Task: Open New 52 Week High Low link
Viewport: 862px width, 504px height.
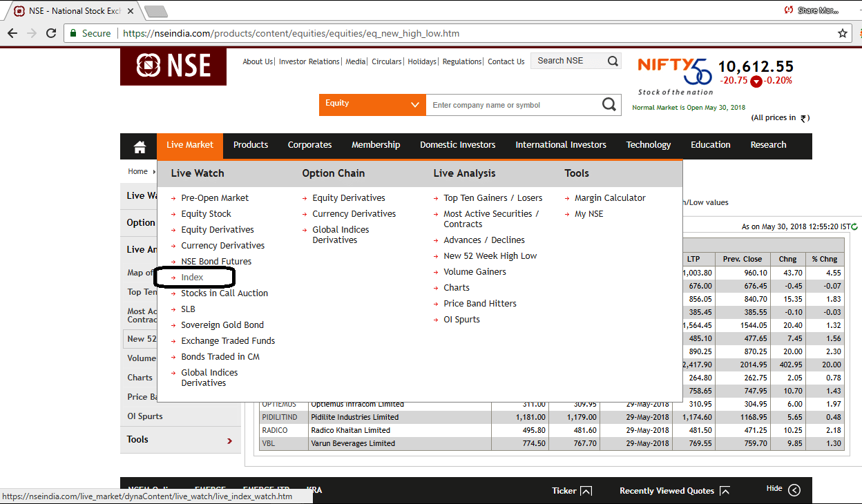Action: coord(490,256)
